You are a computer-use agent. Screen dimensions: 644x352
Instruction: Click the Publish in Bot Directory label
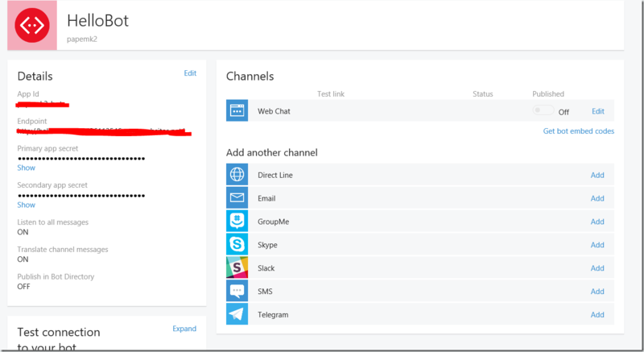click(x=56, y=276)
